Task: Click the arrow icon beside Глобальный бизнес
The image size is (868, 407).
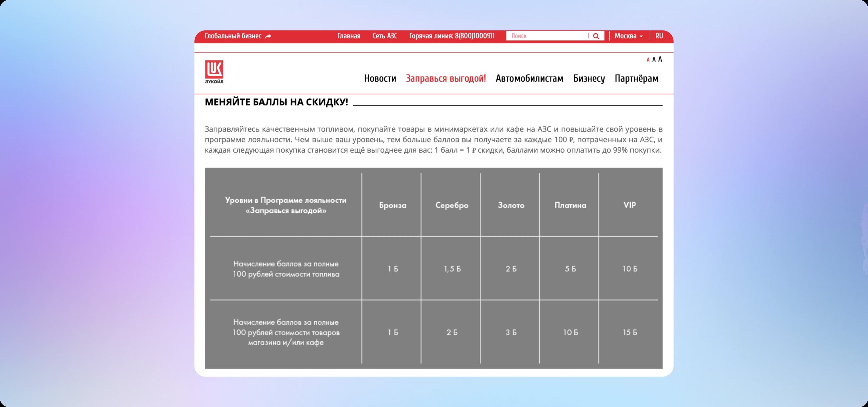Action: click(x=268, y=36)
